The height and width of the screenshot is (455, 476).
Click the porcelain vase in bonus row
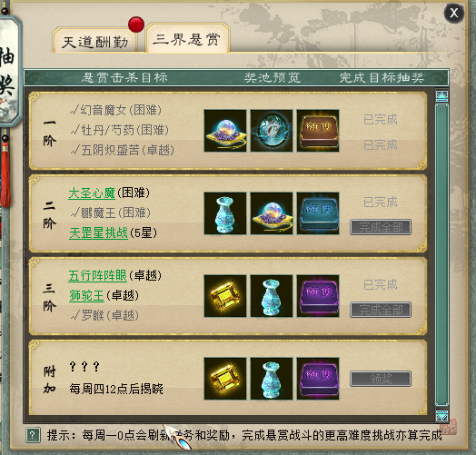click(272, 379)
